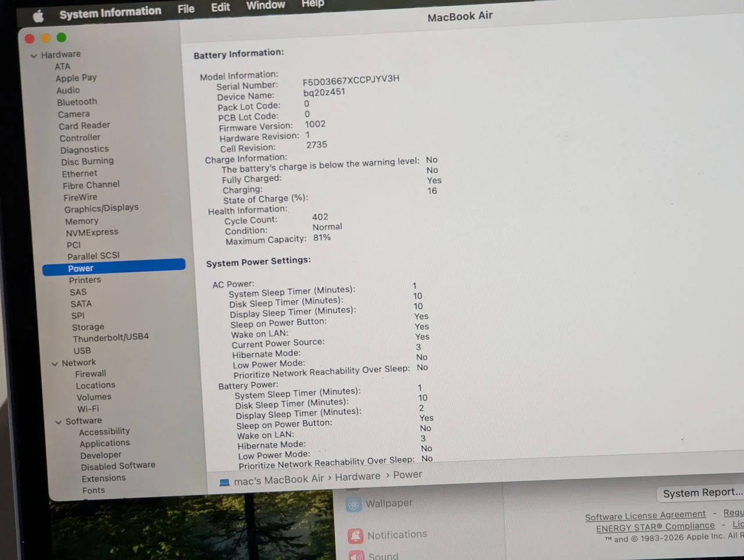Viewport: 744px width, 560px height.
Task: Click the Maximum Capacity value 81%
Action: 322,238
